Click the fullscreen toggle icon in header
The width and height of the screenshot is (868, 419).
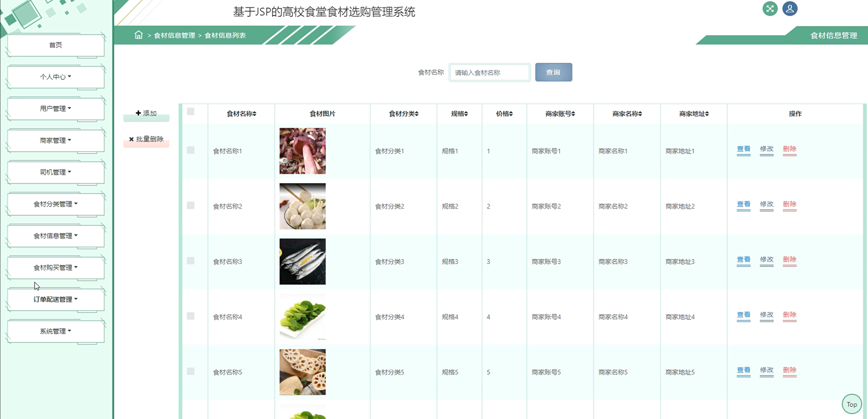pyautogui.click(x=770, y=9)
